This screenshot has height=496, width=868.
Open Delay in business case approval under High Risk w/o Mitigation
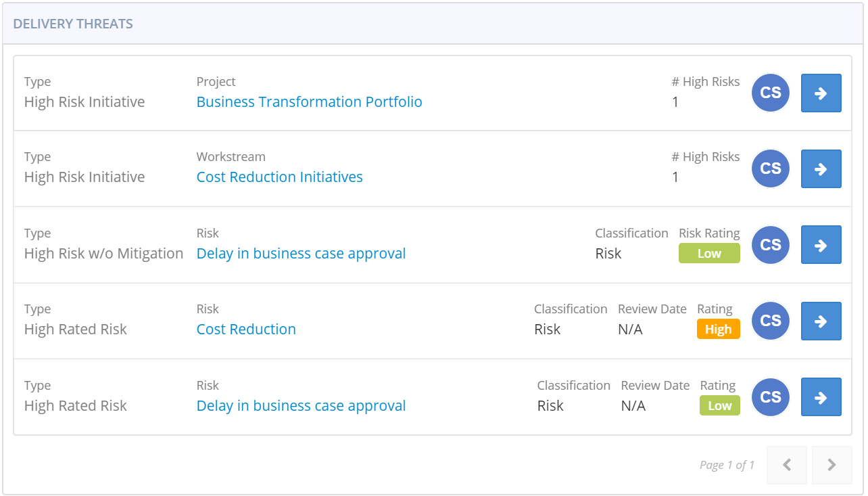coord(301,254)
